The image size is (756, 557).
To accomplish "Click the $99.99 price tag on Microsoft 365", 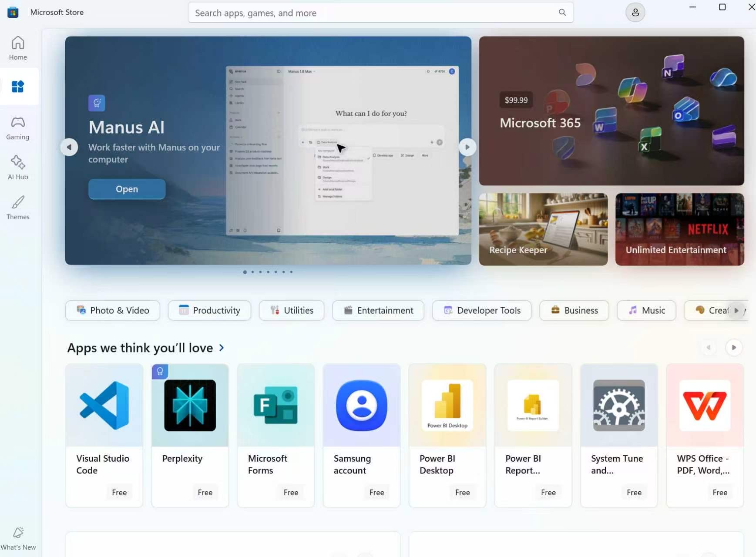I will tap(516, 100).
